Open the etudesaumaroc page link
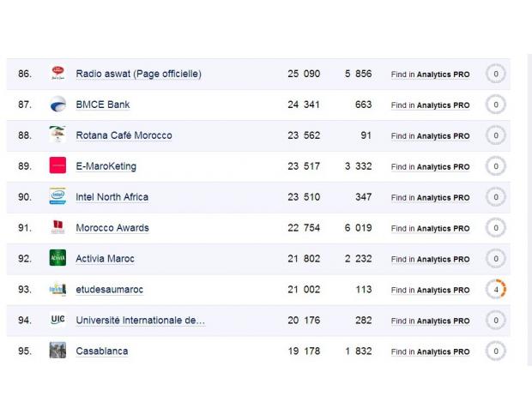The image size is (532, 420). [109, 290]
